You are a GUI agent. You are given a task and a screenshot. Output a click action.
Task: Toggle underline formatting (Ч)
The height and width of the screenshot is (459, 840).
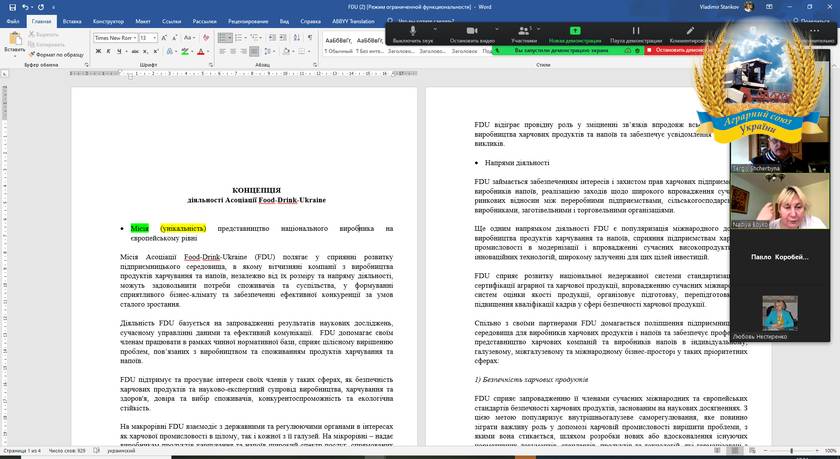tap(118, 51)
